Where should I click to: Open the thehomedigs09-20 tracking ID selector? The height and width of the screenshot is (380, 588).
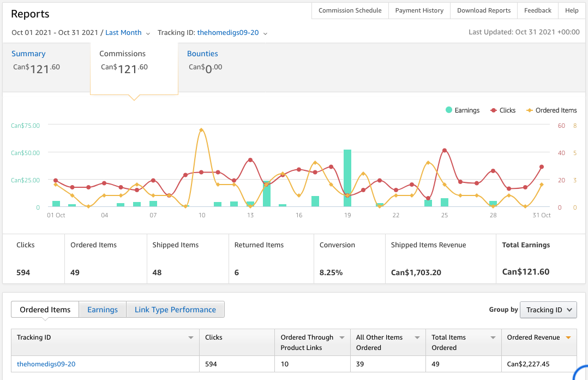click(228, 33)
